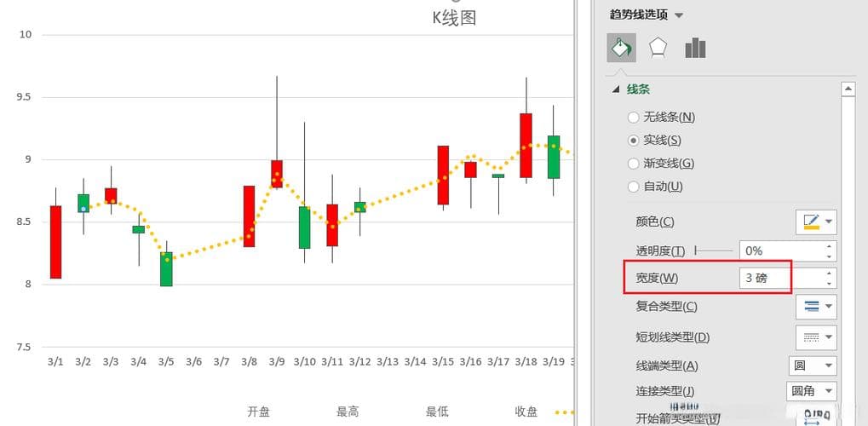Screen dimensions: 868x426
Task: Open the 短划线类型(D) dropdown
Action: point(816,337)
